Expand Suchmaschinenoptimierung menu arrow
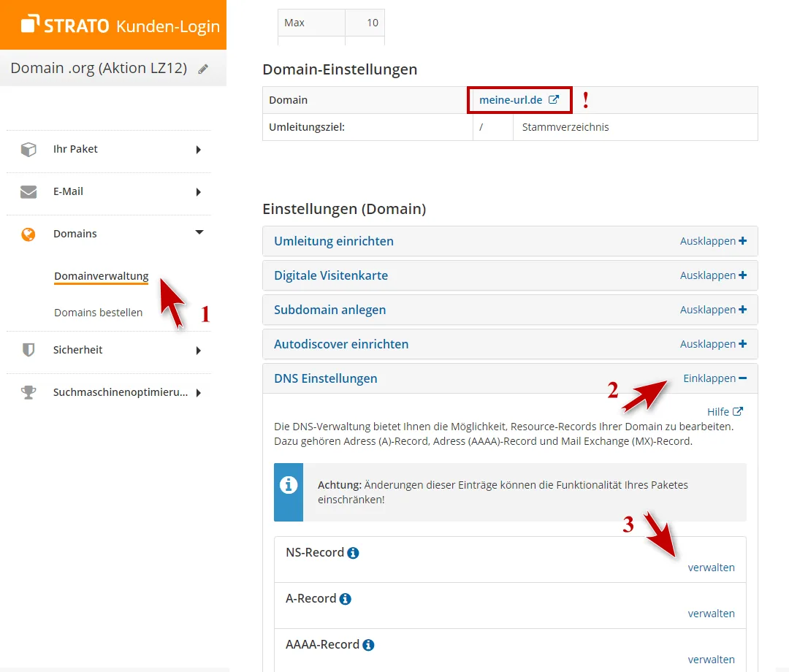Screen dimensions: 789x672 coord(198,393)
